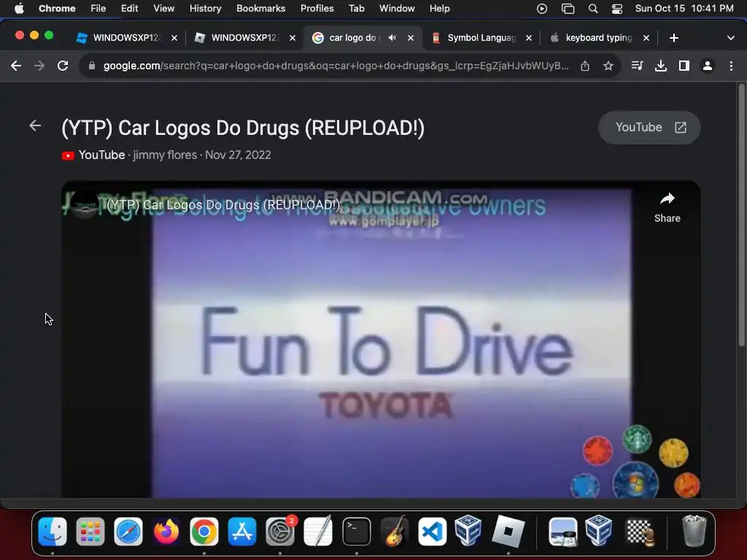This screenshot has width=747, height=560.
Task: Open a new tab with plus button
Action: point(673,38)
